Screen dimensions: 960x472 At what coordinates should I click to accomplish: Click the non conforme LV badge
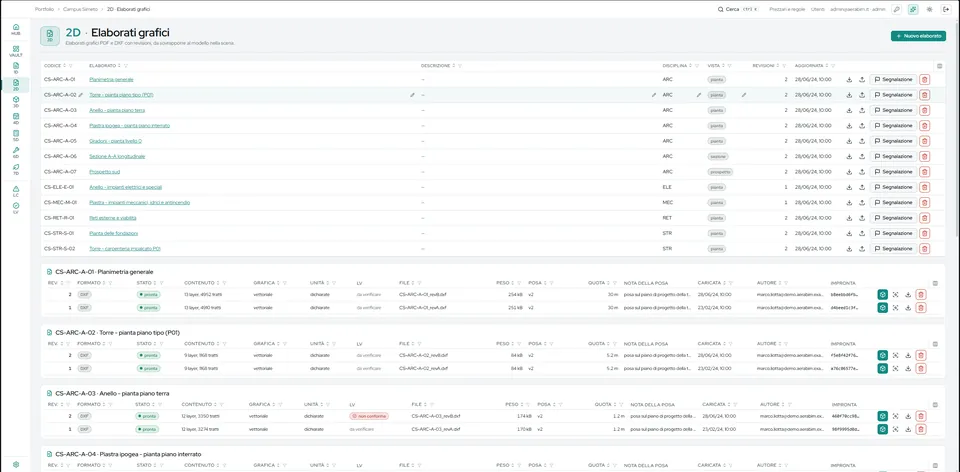[369, 416]
